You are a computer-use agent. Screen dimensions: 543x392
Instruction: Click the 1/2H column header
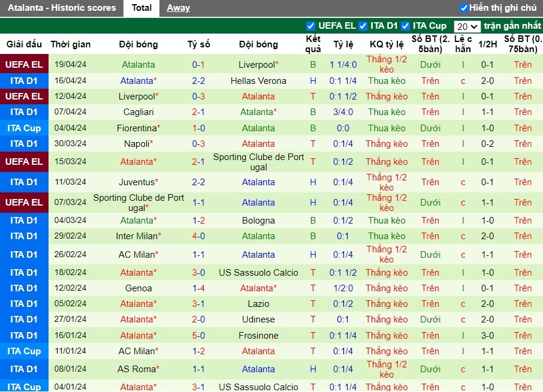point(487,44)
